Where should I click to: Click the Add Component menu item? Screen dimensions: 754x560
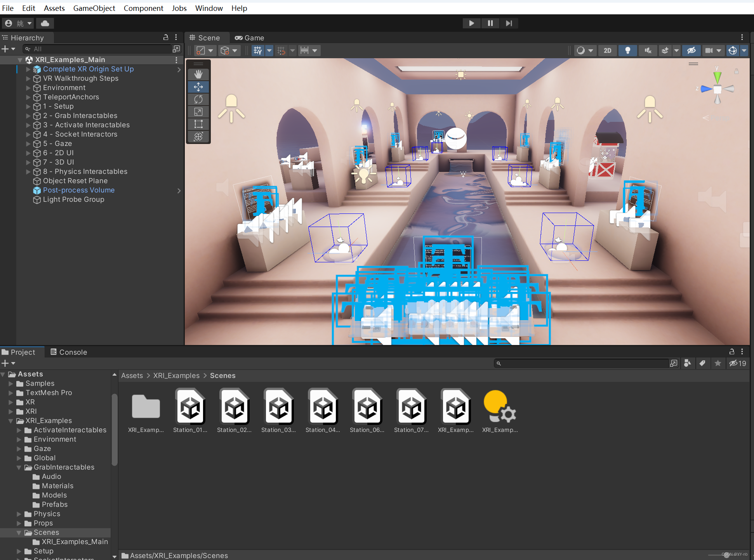(x=142, y=8)
